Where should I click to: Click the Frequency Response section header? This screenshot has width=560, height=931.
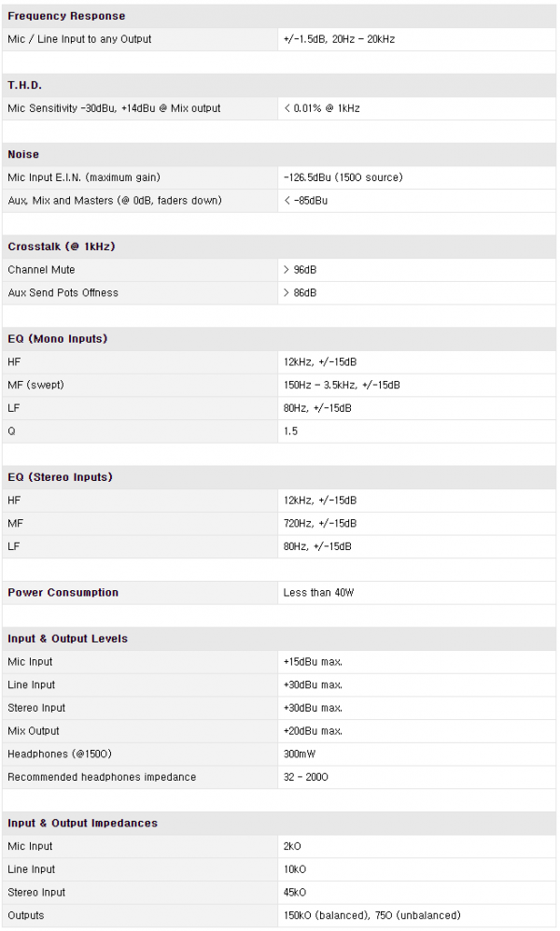click(66, 16)
